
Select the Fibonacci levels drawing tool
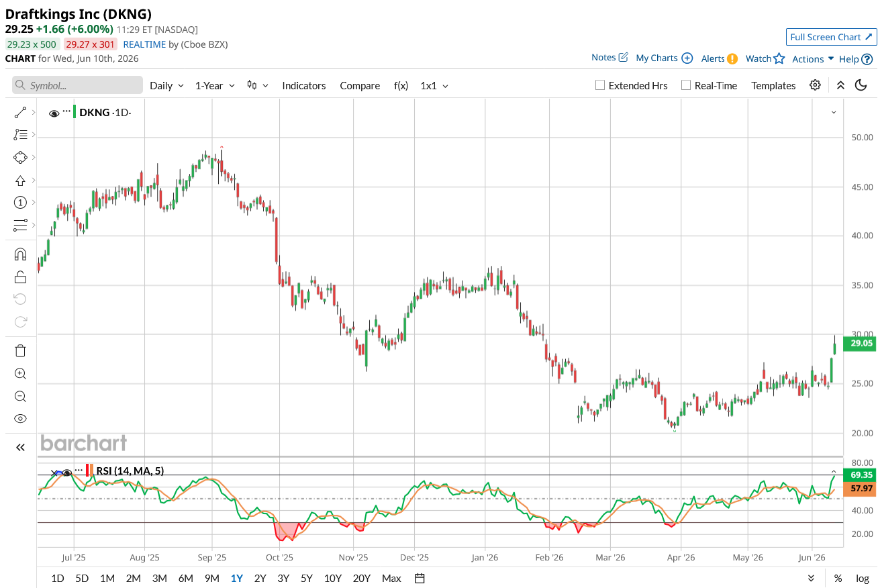point(20,135)
